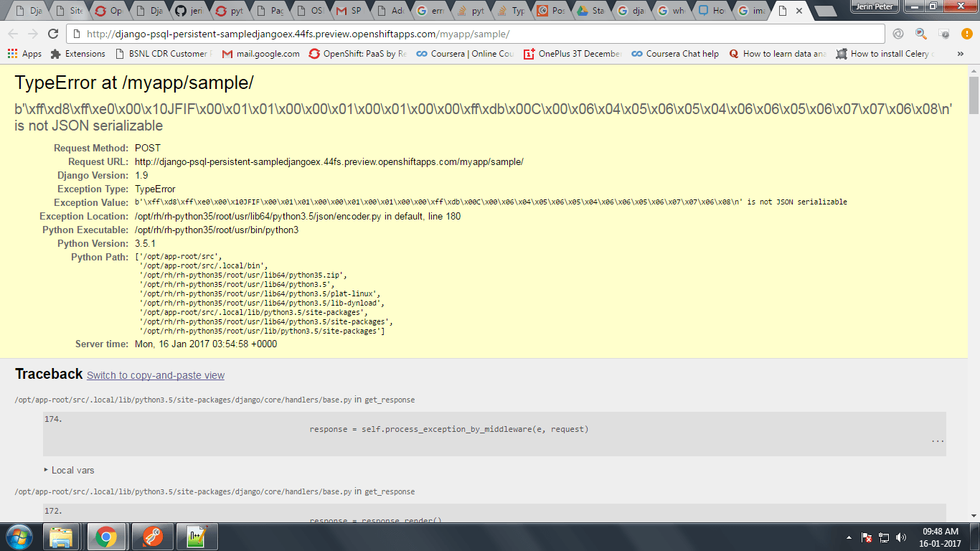Show more bookmarks via the overflow chevron
Screen dimensions: 980x551
coord(961,54)
